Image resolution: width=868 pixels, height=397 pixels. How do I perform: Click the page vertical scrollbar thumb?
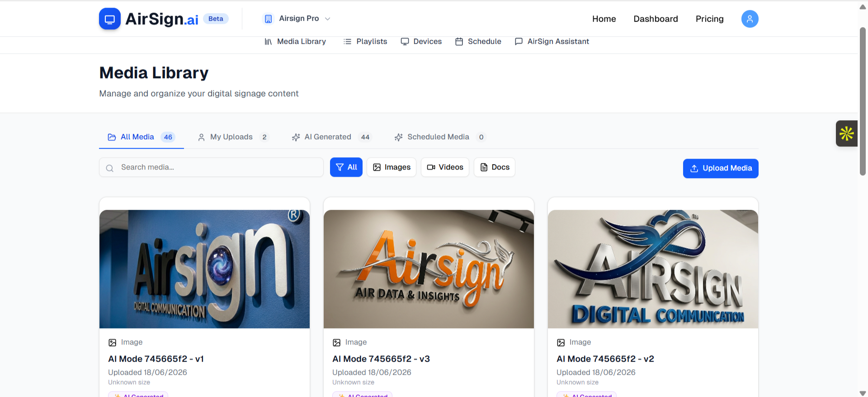tap(863, 101)
